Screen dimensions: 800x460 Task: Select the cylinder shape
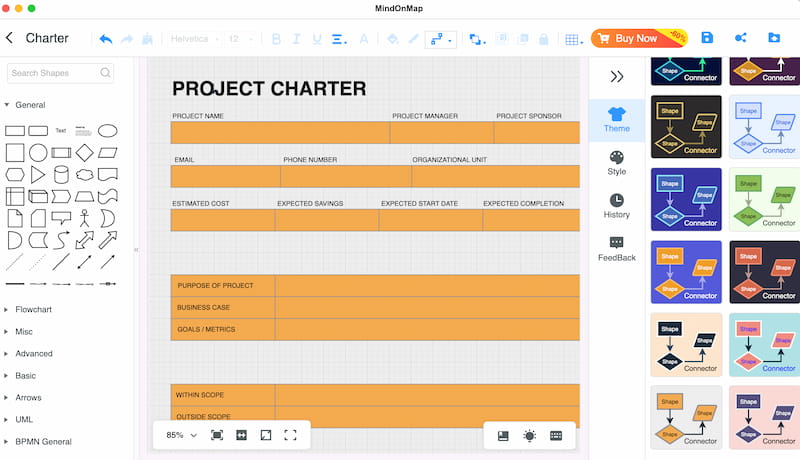pyautogui.click(x=61, y=174)
